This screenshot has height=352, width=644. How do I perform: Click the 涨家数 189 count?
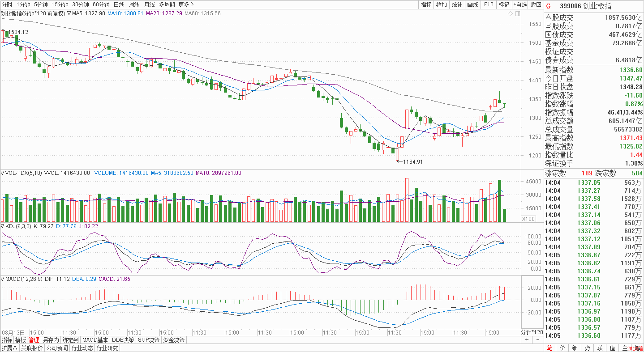click(587, 174)
